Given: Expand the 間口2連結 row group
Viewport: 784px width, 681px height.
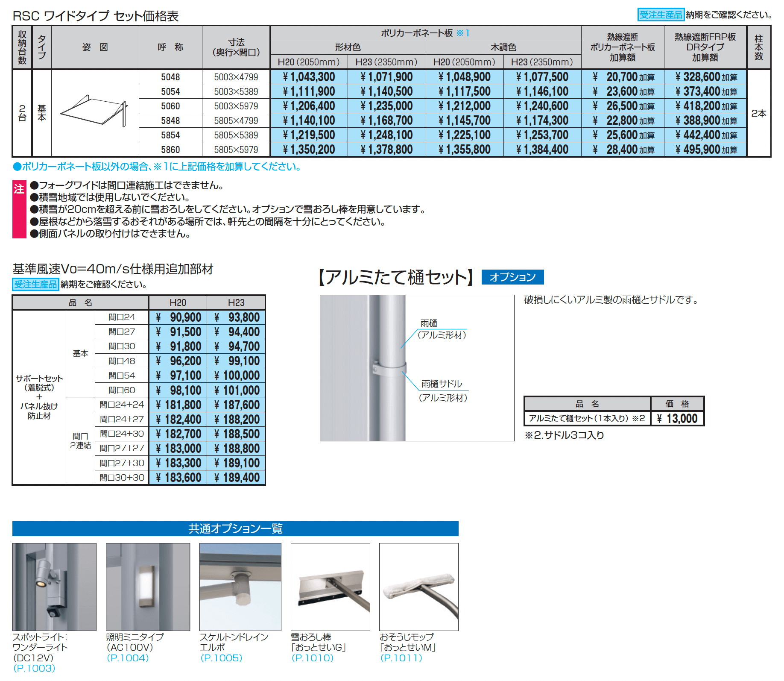Looking at the screenshot, I should pos(81,441).
